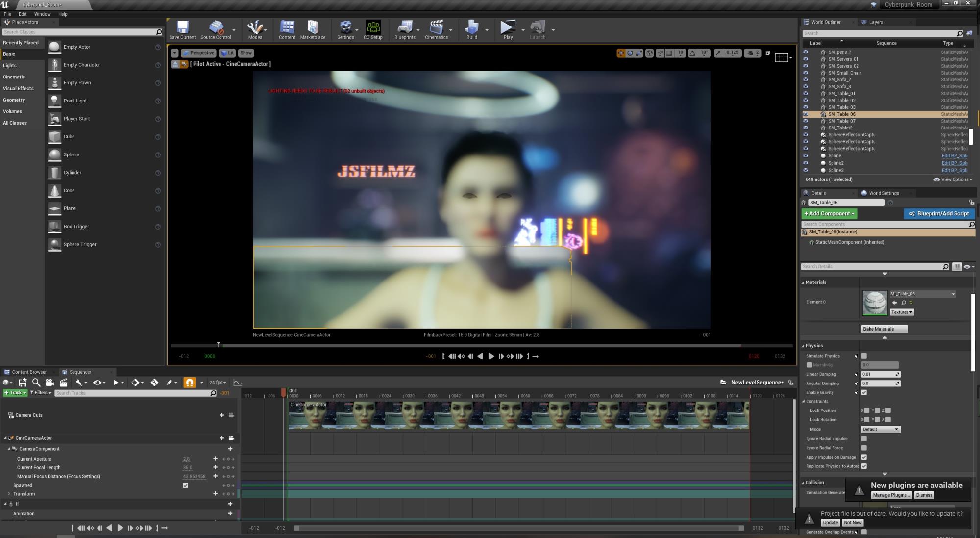Screen dimensions: 980x538
Task: Toggle world coordinate system globe icon
Action: point(649,53)
